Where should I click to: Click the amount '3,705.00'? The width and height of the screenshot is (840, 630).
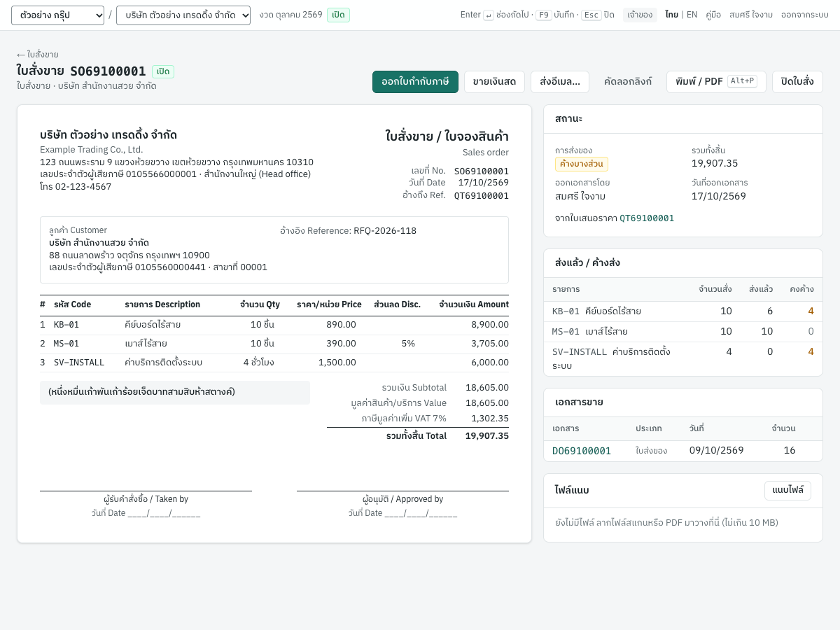[490, 344]
